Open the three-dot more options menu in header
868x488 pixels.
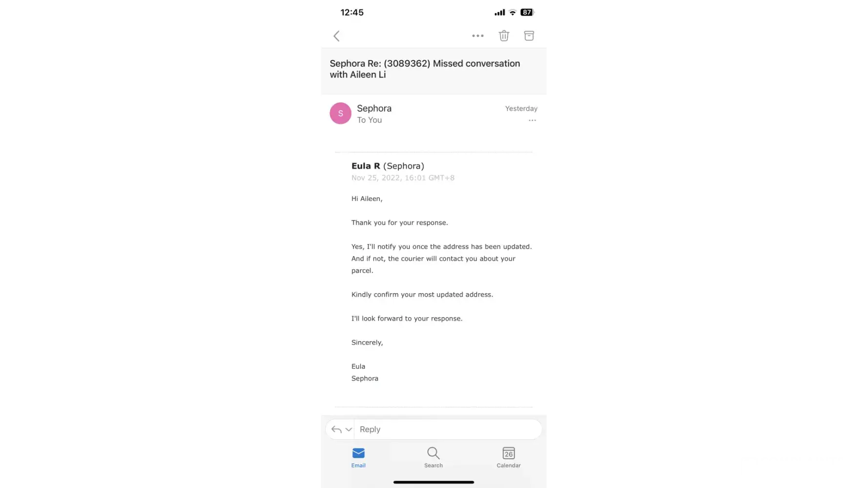pos(478,36)
